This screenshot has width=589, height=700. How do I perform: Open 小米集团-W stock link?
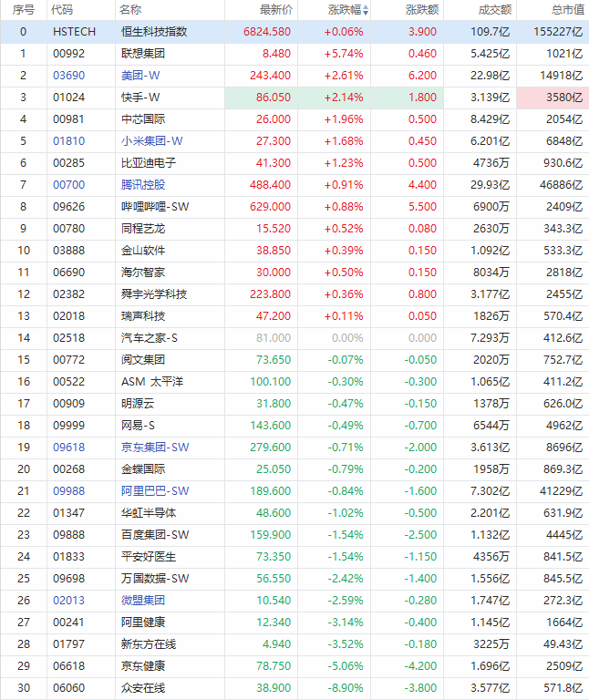pos(152,141)
